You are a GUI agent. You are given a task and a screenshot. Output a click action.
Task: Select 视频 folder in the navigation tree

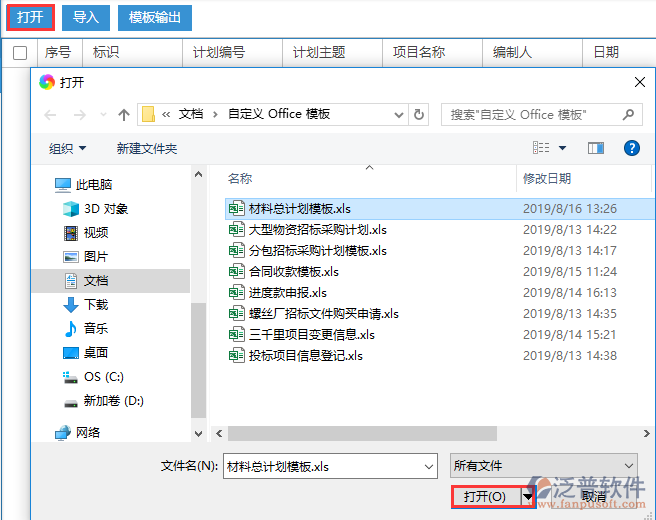[86, 233]
